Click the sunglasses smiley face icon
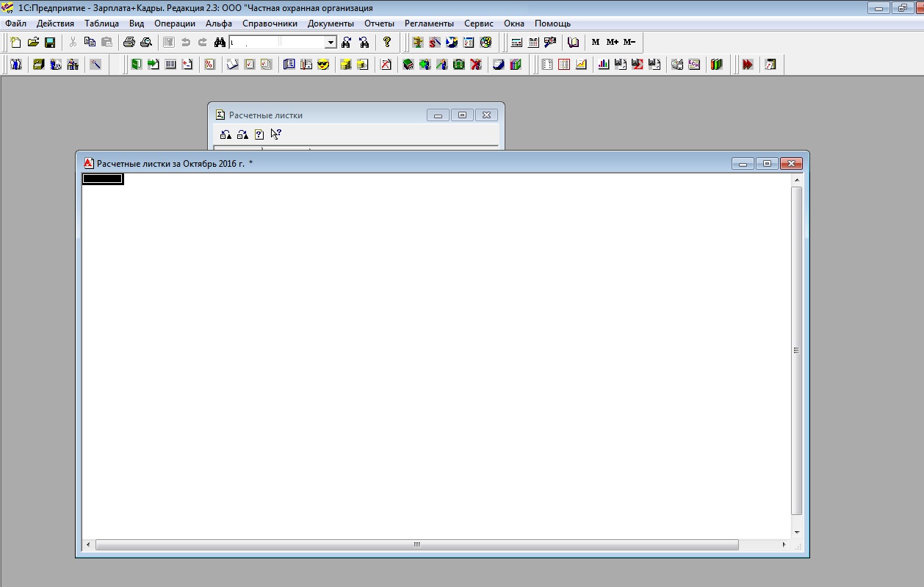Viewport: 924px width, 587px height. (x=323, y=65)
